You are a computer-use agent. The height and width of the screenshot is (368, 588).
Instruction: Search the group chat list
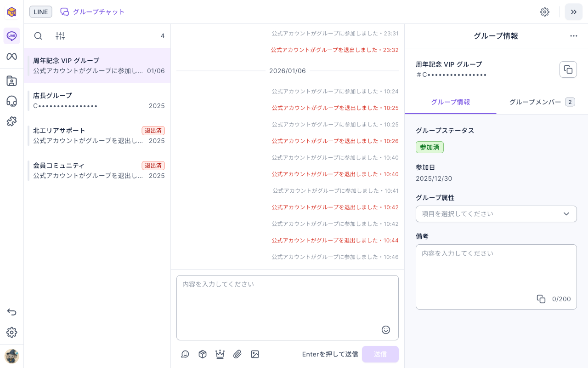[x=38, y=36]
